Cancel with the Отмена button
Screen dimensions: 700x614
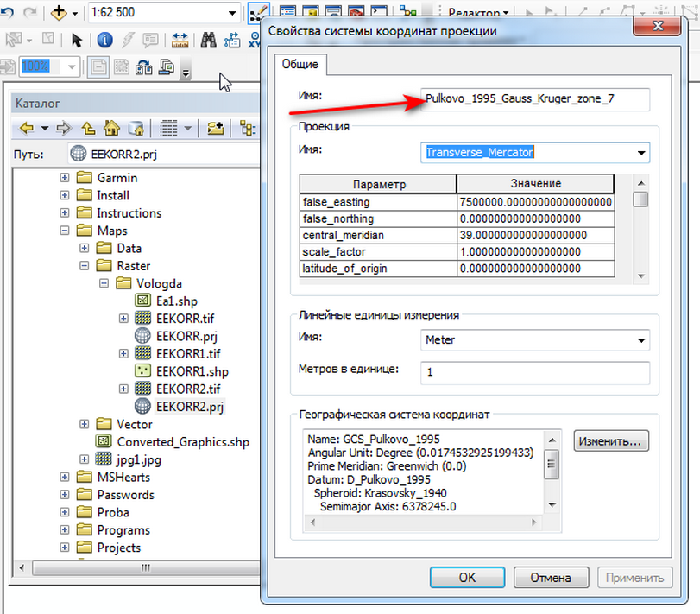pos(551,578)
